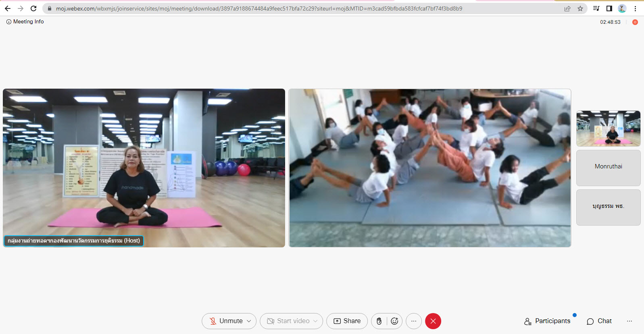Click the share page icon in the address bar
This screenshot has height=334, width=644.
click(567, 8)
